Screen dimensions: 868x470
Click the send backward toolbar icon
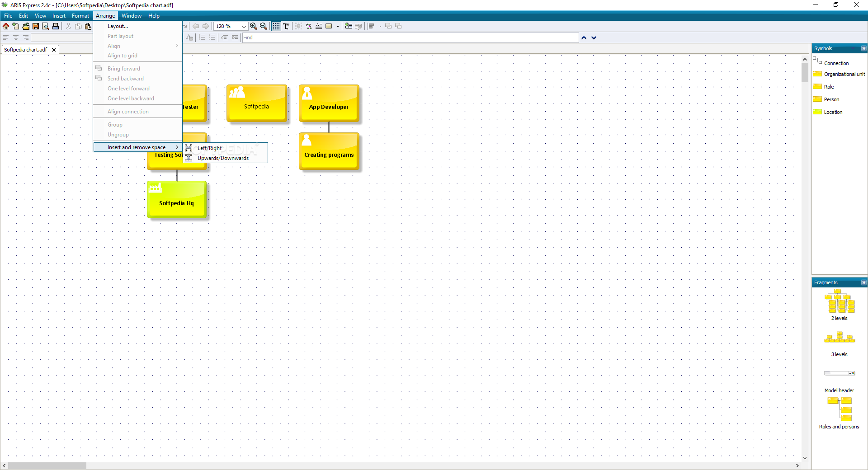(398, 26)
